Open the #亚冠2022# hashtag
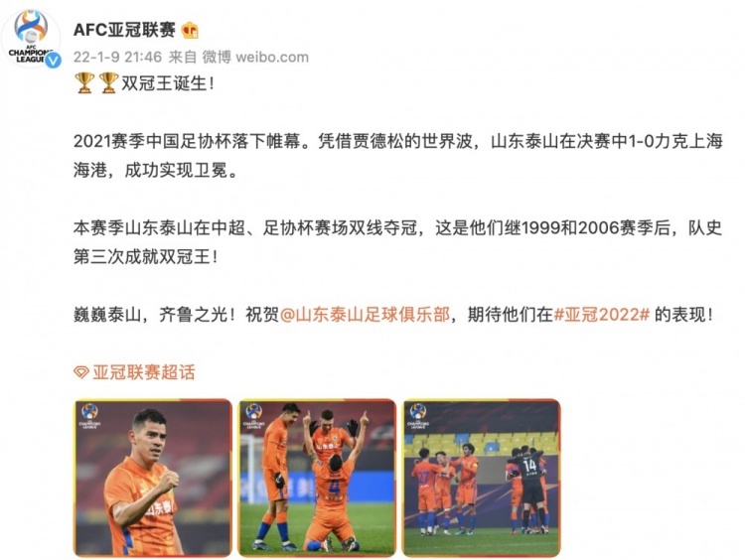Image resolution: width=745 pixels, height=560 pixels. point(602,315)
